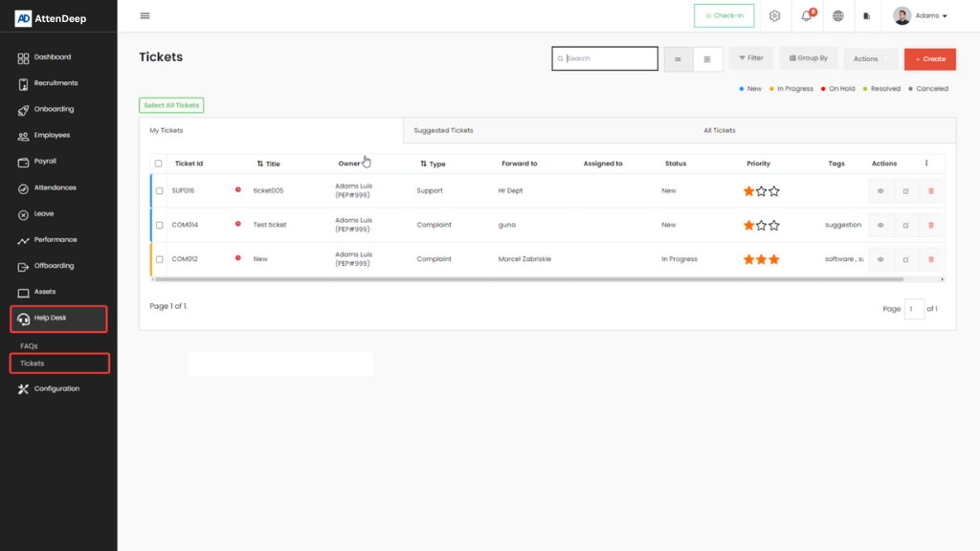The height and width of the screenshot is (551, 980).
Task: View ticket COM012 with eye icon
Action: tap(880, 259)
